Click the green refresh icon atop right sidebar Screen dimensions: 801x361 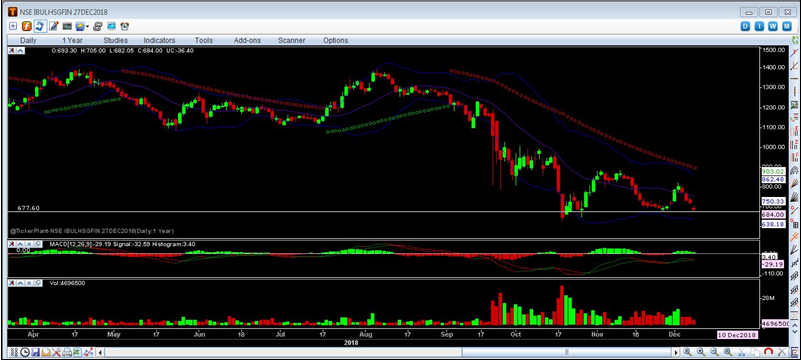click(794, 39)
